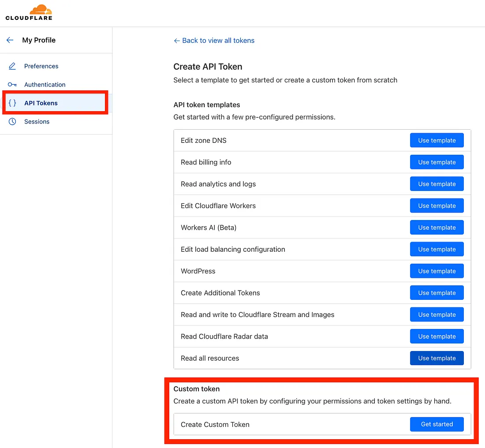485x448 pixels.
Task: Click the Cloudflare Stream and Images row label
Action: pyautogui.click(x=257, y=315)
